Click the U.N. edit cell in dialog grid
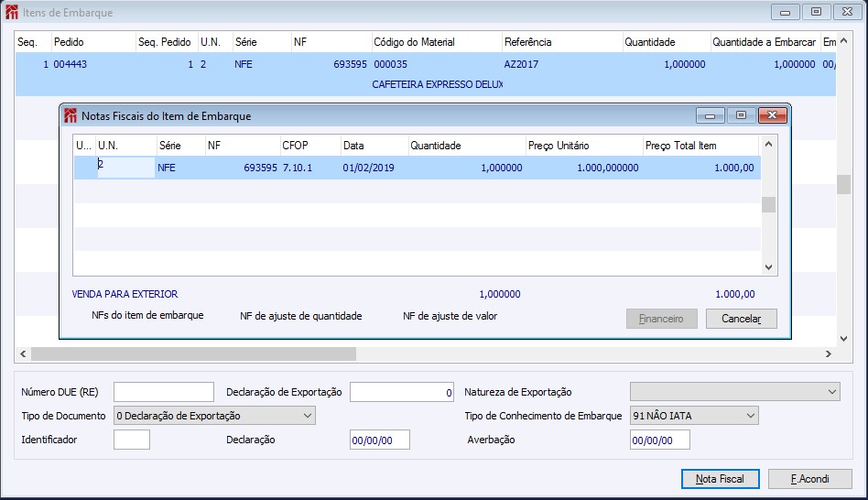868x500 pixels. point(126,168)
